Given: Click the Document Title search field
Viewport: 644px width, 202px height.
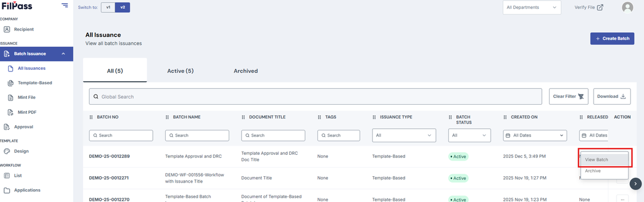Looking at the screenshot, I should pyautogui.click(x=273, y=135).
